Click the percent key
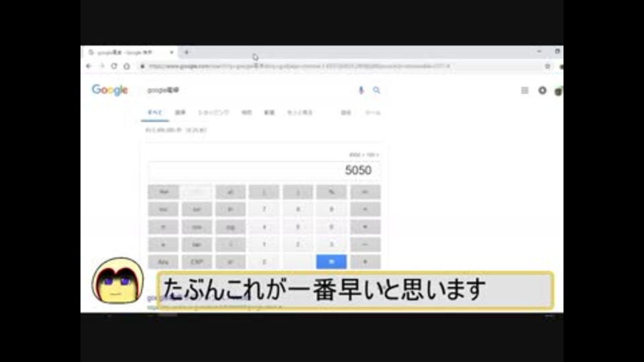This screenshot has width=644, height=362. point(331,192)
